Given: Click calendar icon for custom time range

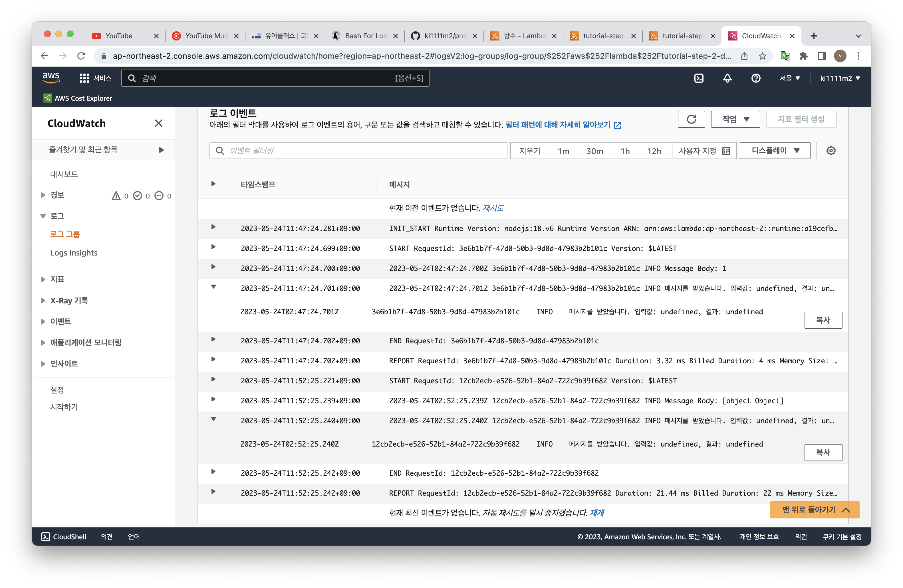Looking at the screenshot, I should point(726,151).
